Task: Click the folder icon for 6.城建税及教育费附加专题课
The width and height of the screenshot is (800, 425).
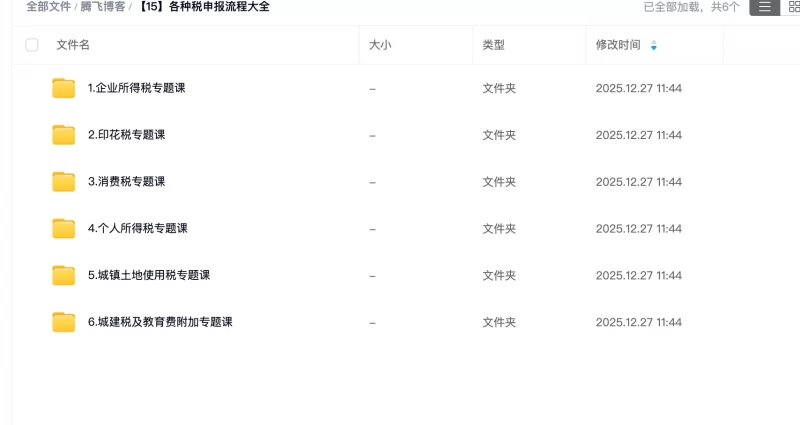Action: click(64, 322)
